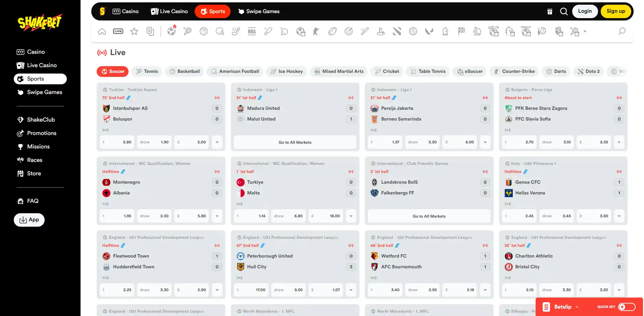The width and height of the screenshot is (644, 316).
Task: Open the LIVE events icon
Action: (x=118, y=32)
